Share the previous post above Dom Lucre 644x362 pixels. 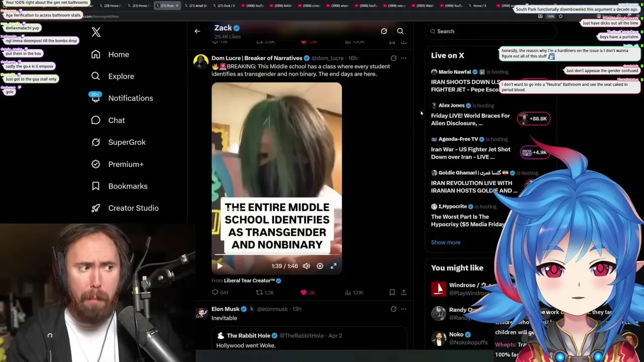point(404,42)
